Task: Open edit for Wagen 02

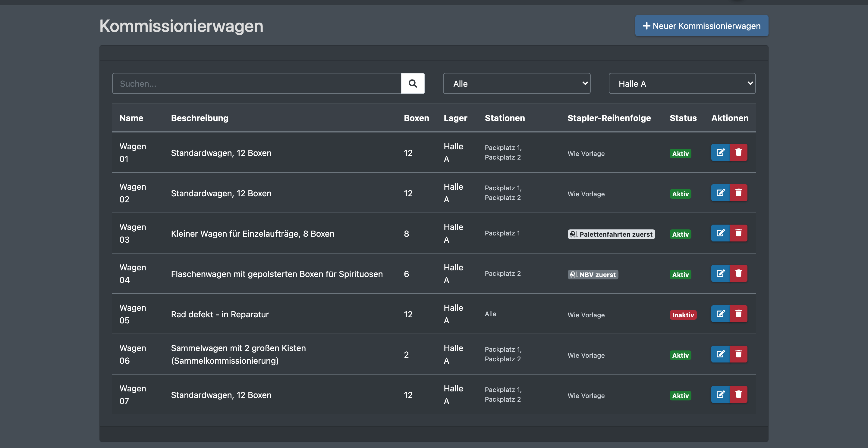Action: [720, 193]
